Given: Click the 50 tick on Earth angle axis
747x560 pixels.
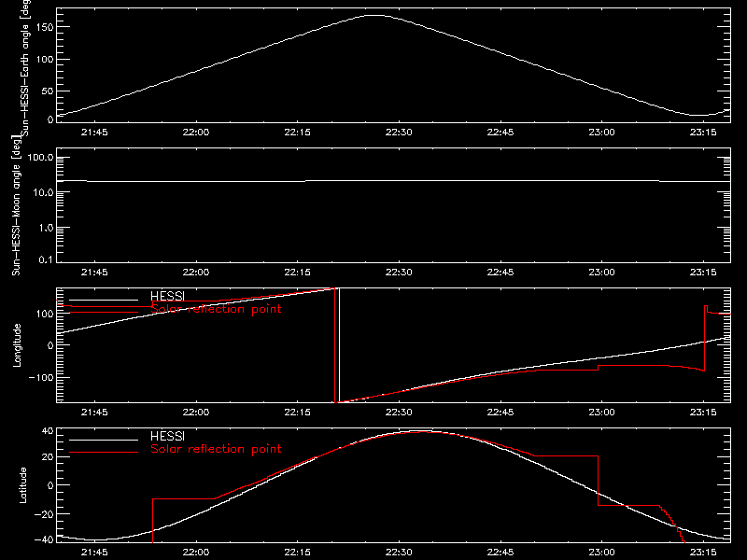Looking at the screenshot, I should coord(49,91).
